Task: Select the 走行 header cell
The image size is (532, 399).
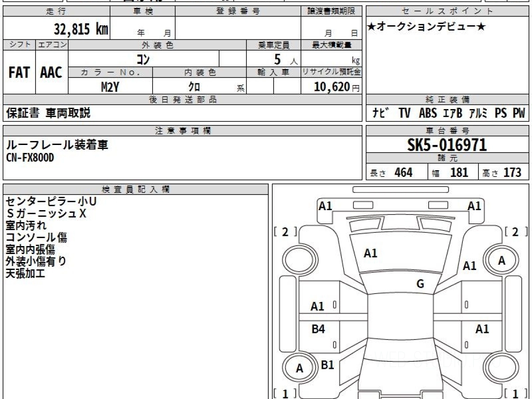Action: click(x=56, y=12)
